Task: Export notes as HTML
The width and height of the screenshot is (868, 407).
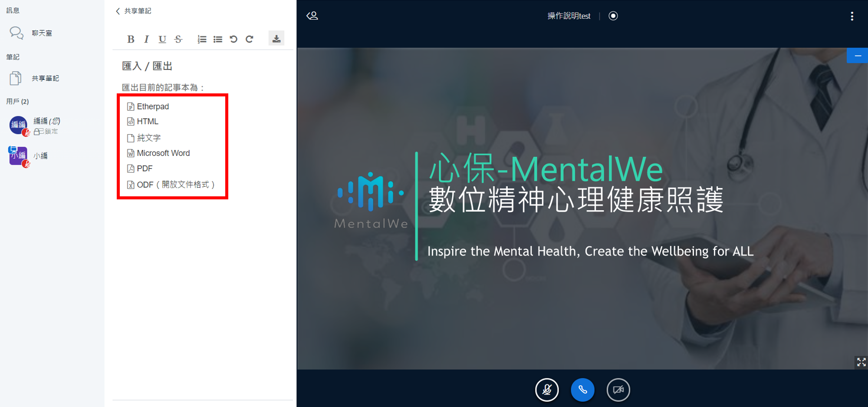Action: [x=143, y=122]
